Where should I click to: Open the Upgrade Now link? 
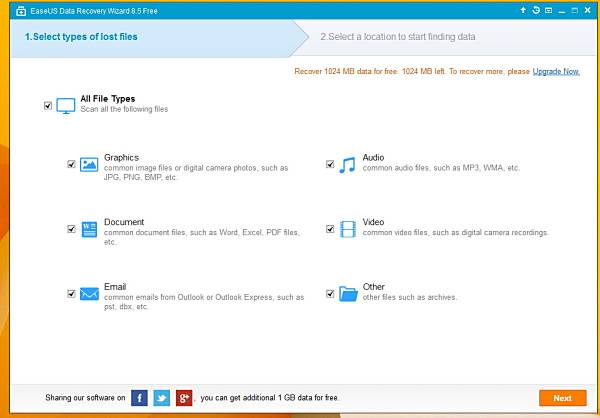click(x=556, y=72)
